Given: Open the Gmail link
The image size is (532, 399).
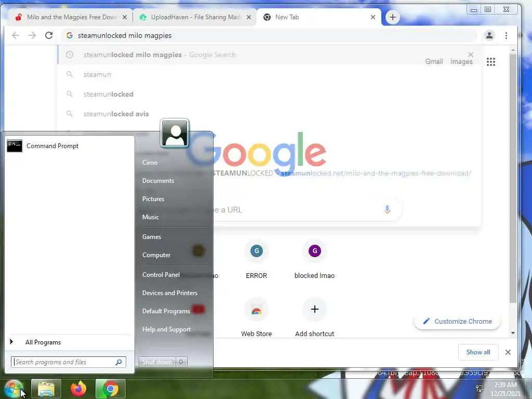Looking at the screenshot, I should pyautogui.click(x=434, y=61).
